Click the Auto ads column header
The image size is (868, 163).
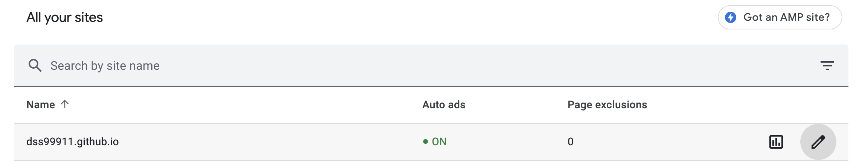tap(444, 105)
